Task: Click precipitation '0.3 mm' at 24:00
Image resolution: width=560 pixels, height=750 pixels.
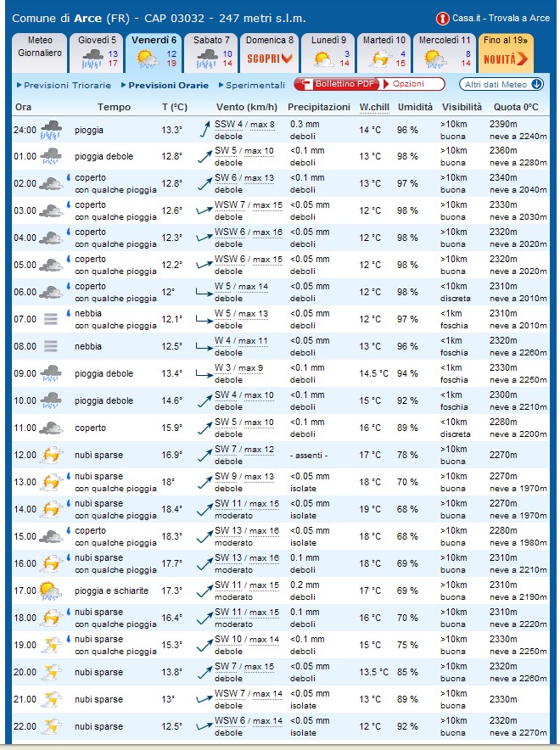Action: click(x=305, y=125)
